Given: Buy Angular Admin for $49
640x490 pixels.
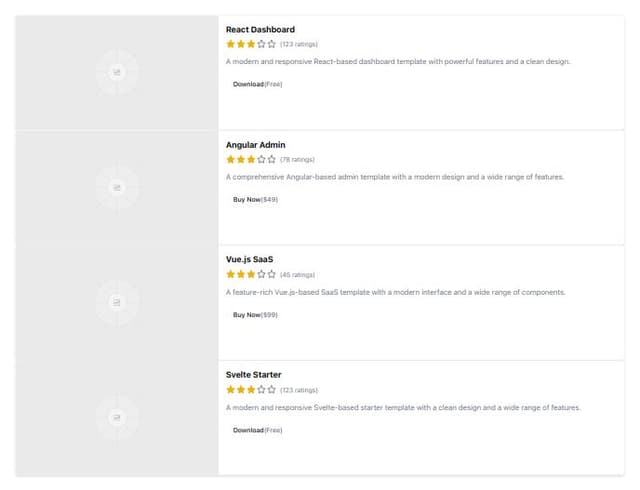Looking at the screenshot, I should pyautogui.click(x=256, y=199).
